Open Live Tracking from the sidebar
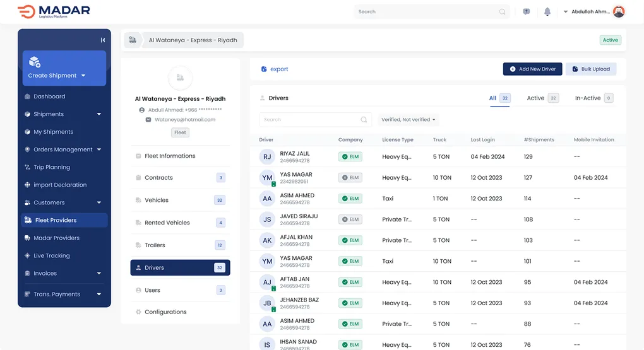This screenshot has width=644, height=350. 52,255
